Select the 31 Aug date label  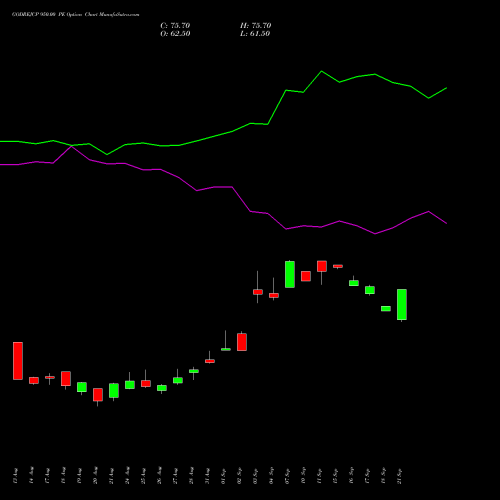click(x=207, y=476)
